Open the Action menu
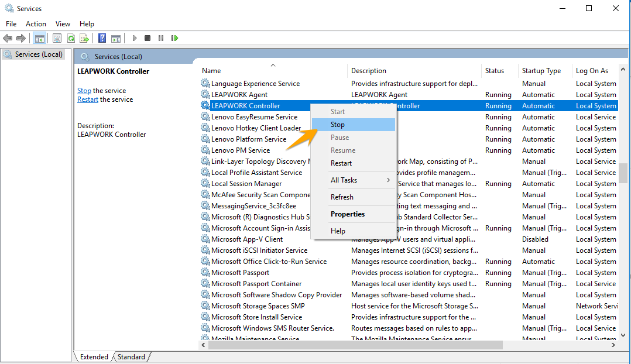 tap(36, 24)
